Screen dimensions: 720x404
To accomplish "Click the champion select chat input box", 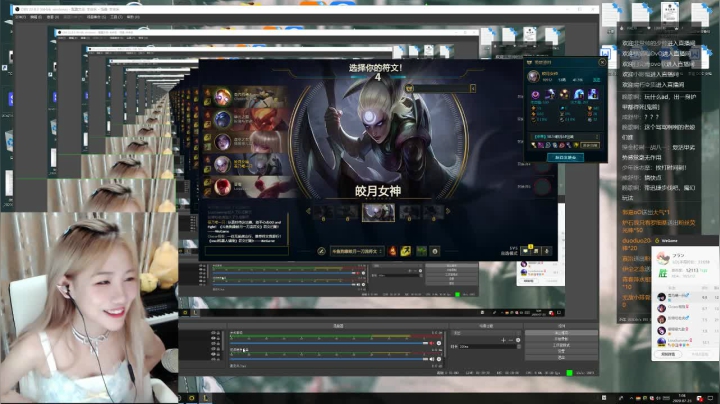I will (247, 251).
